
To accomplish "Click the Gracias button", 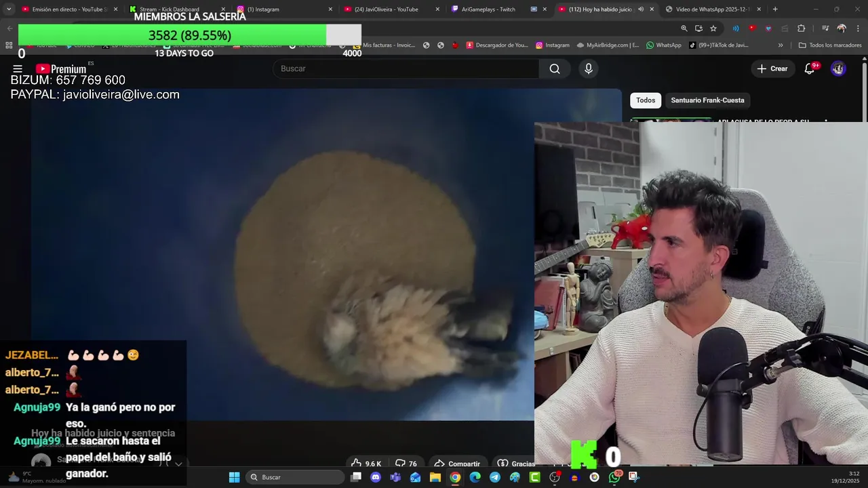I will tap(516, 464).
